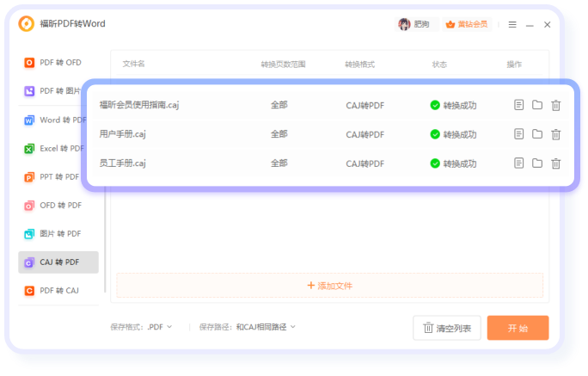Delete 用户手册.caj from list
This screenshot has height=376, width=588.
pyautogui.click(x=555, y=134)
